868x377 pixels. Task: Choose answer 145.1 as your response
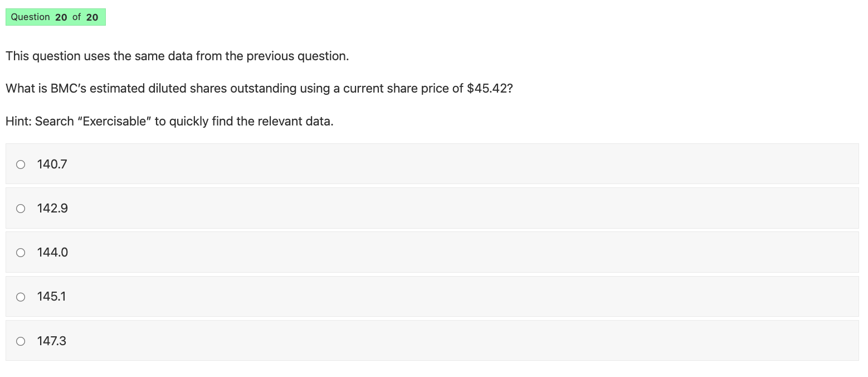click(51, 297)
